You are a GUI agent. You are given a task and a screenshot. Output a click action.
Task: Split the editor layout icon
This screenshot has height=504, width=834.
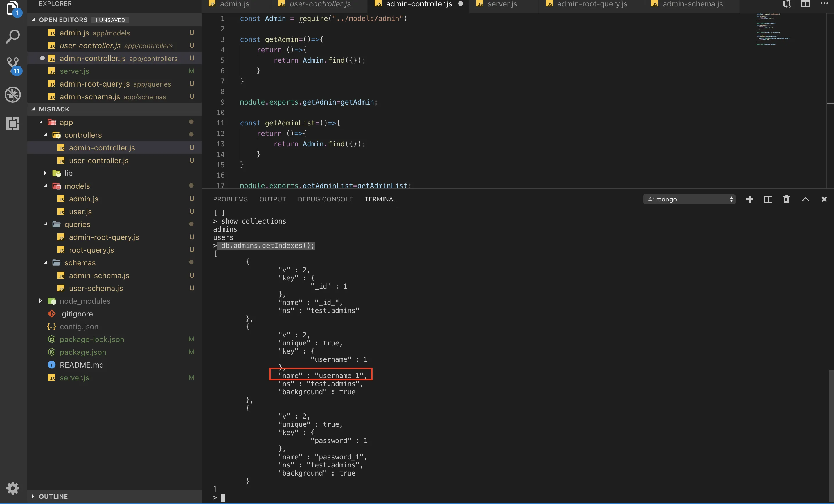tap(805, 4)
